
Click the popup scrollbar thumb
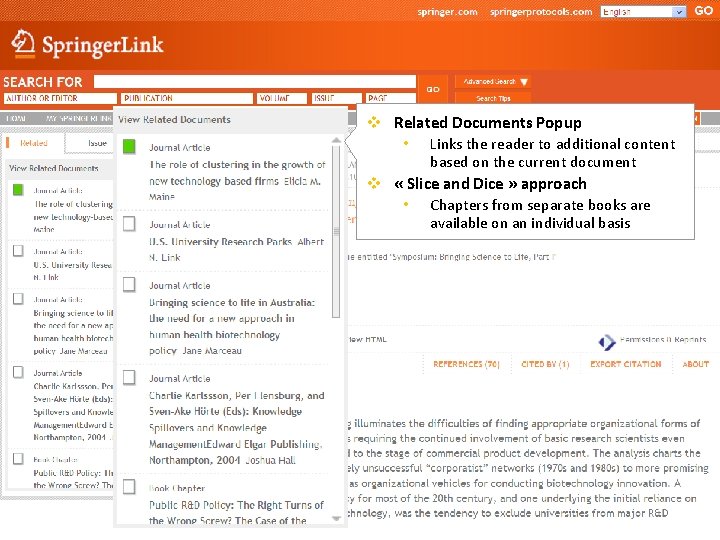(x=336, y=231)
